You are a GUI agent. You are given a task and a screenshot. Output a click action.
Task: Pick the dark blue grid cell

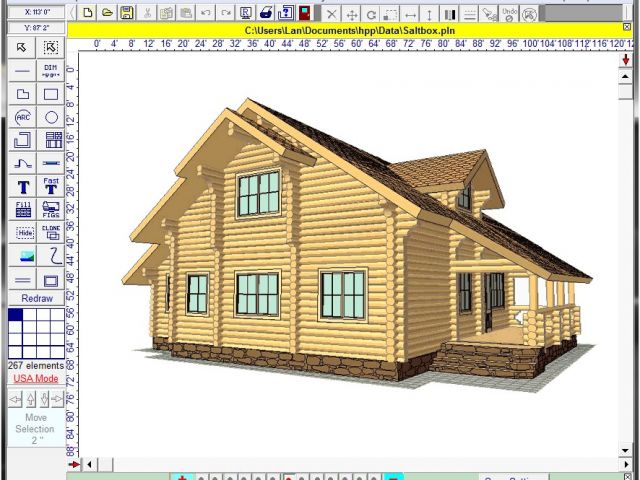[15, 316]
